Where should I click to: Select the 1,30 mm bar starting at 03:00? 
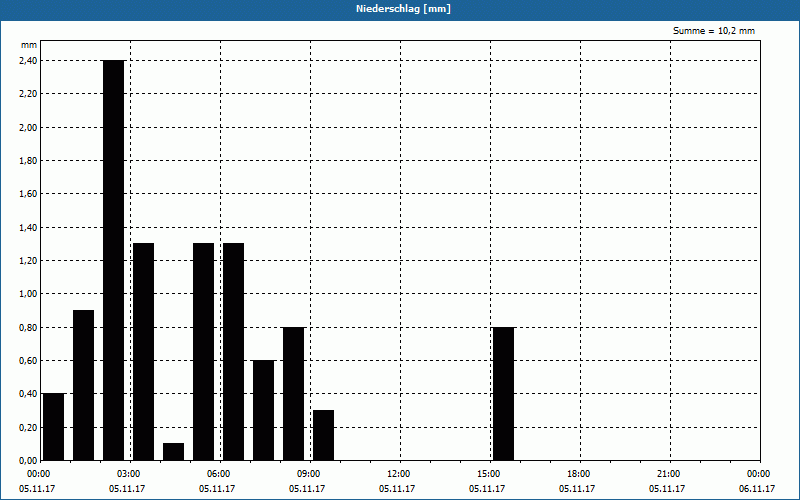[x=143, y=352]
